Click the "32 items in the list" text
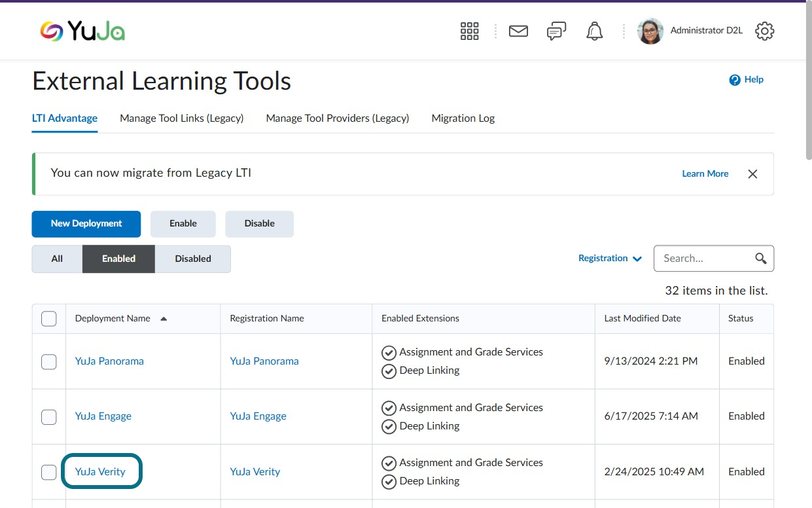812x508 pixels. pyautogui.click(x=716, y=291)
